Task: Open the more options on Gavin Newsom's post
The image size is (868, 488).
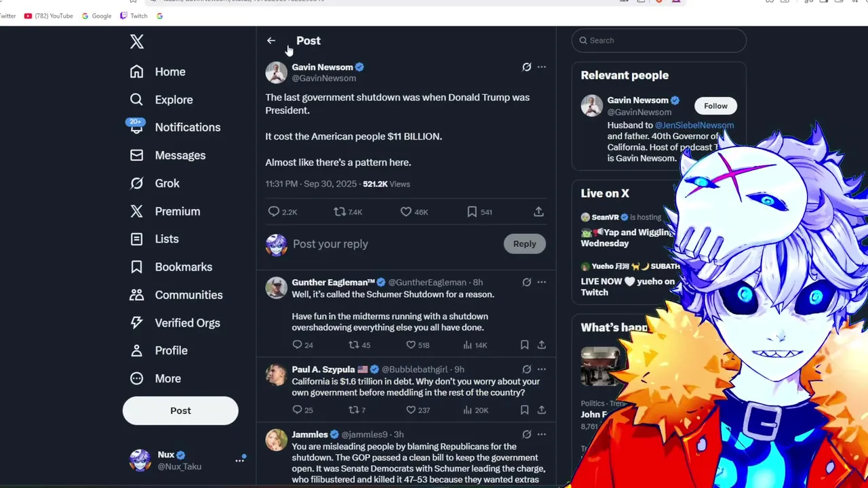Action: (x=542, y=67)
